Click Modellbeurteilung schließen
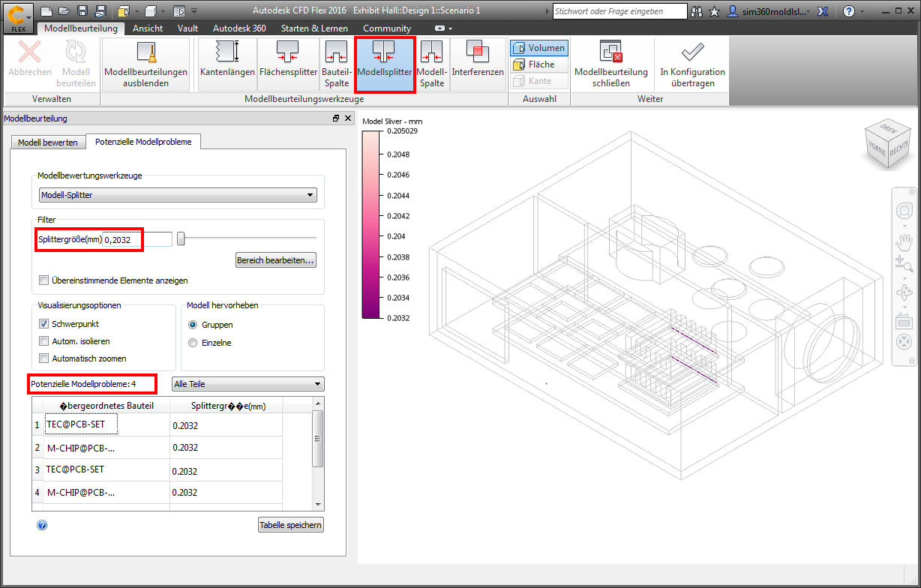921x588 pixels. [x=610, y=64]
